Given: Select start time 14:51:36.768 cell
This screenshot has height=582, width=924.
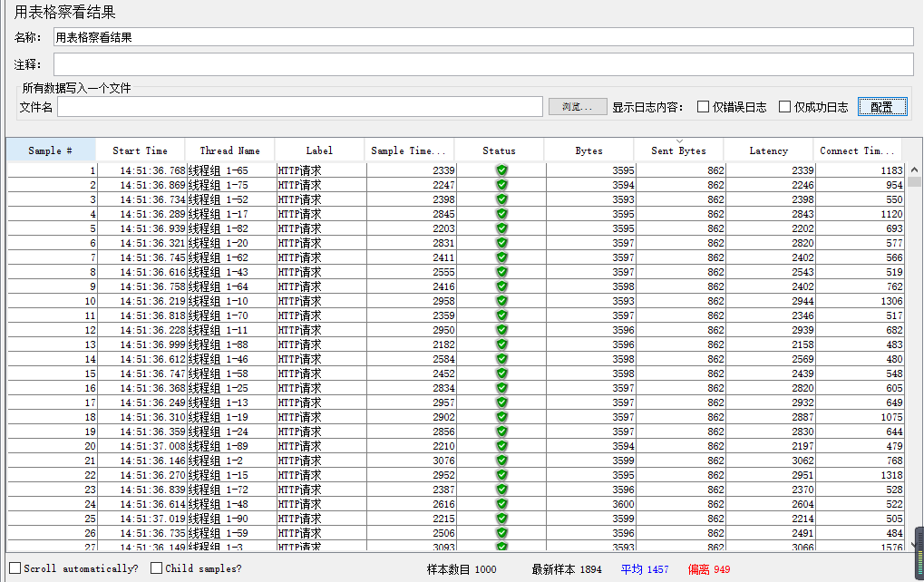Looking at the screenshot, I should [x=152, y=170].
